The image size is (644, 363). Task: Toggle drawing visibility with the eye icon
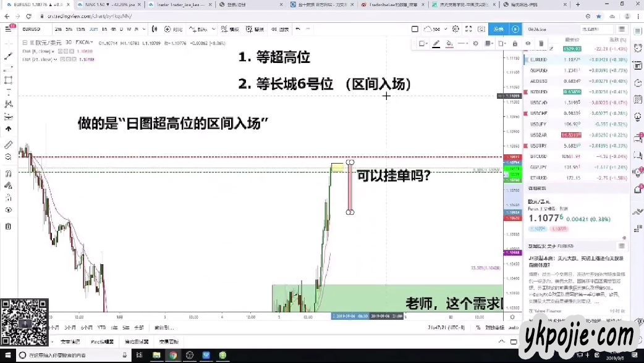[528, 43]
